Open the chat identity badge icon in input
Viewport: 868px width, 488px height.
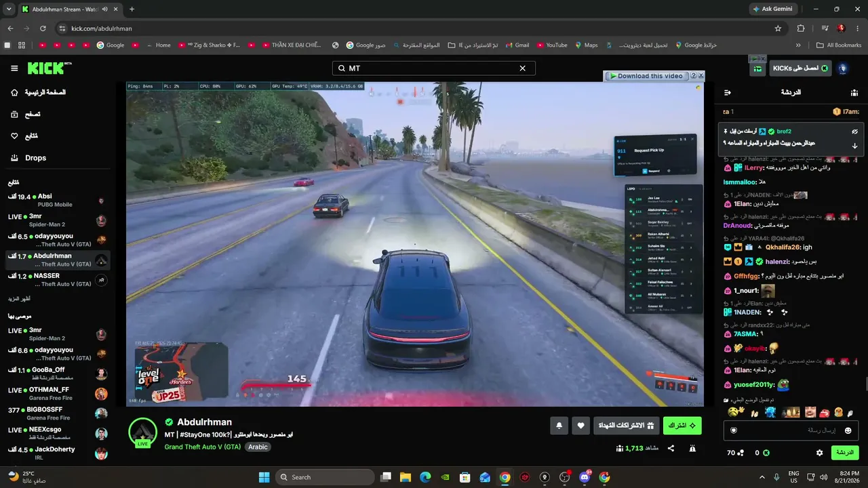click(733, 430)
